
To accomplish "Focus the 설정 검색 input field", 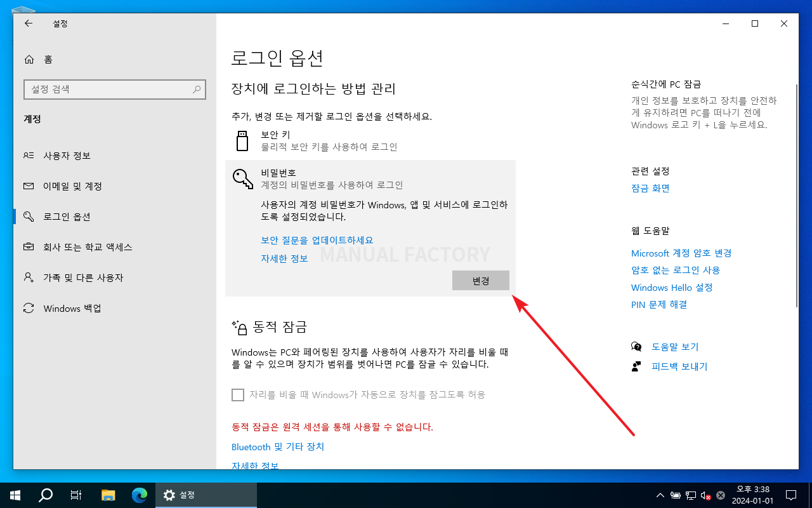I will click(108, 90).
